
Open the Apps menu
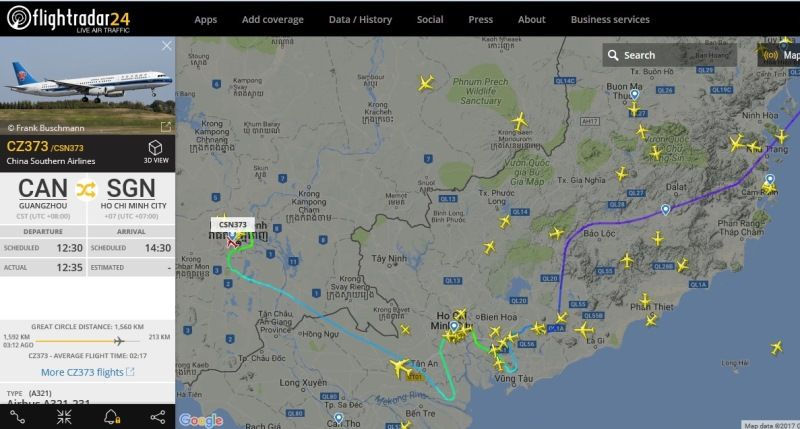pos(206,19)
